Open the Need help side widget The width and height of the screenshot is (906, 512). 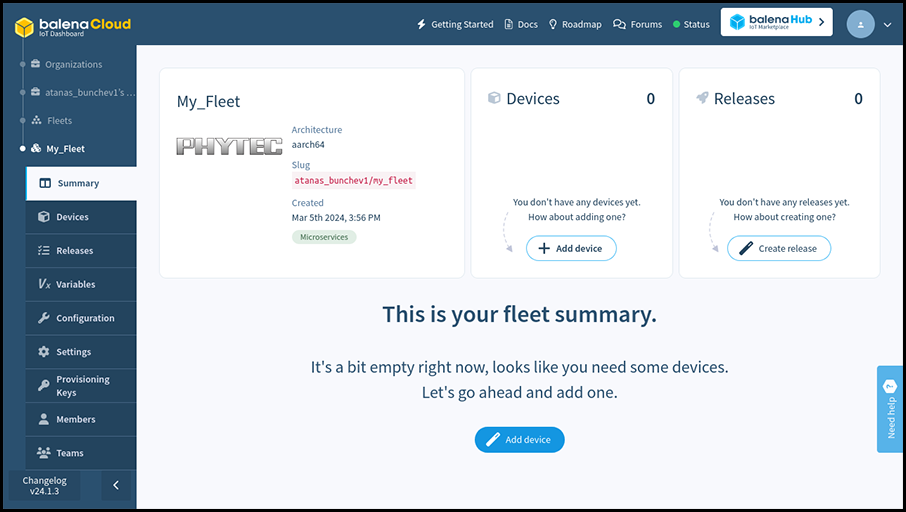click(x=890, y=409)
